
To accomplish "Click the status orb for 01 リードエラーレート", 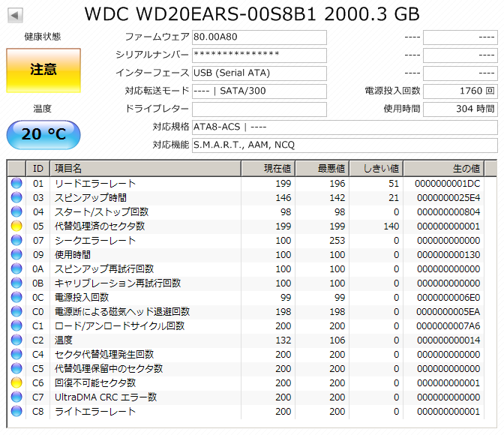I will point(16,183).
